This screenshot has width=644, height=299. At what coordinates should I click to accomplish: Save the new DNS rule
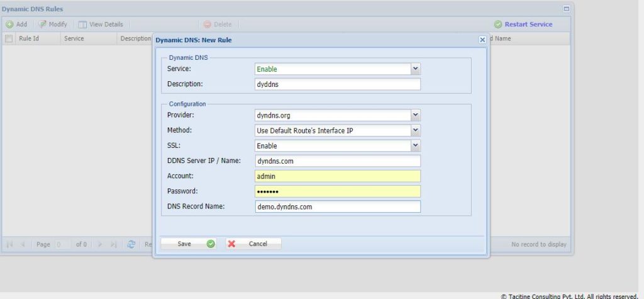[188, 244]
